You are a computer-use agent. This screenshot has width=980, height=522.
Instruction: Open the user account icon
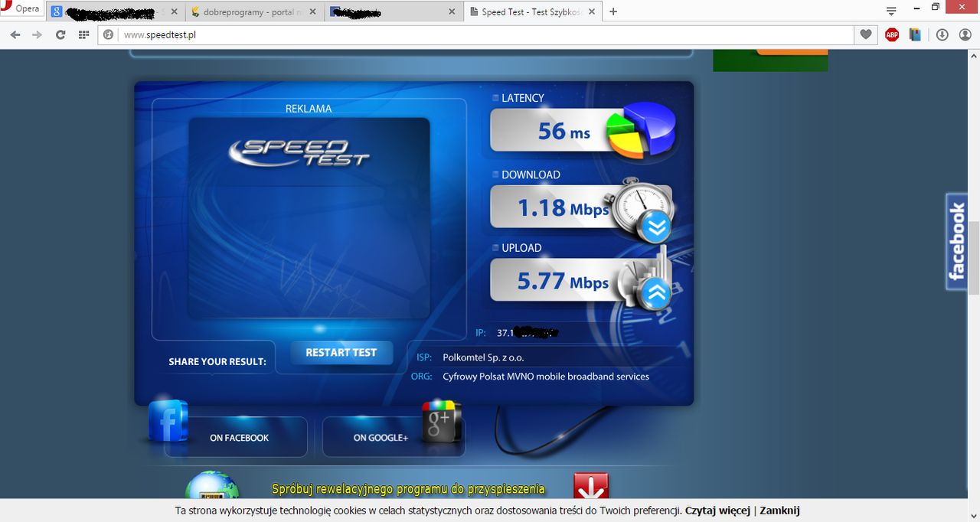(964, 34)
